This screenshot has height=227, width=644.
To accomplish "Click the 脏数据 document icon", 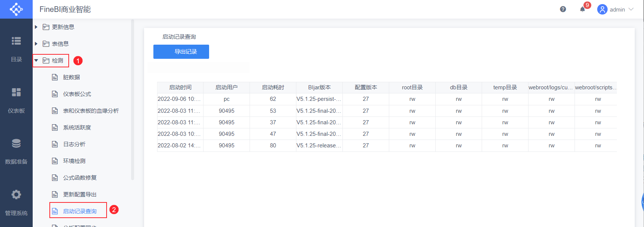I will click(55, 77).
